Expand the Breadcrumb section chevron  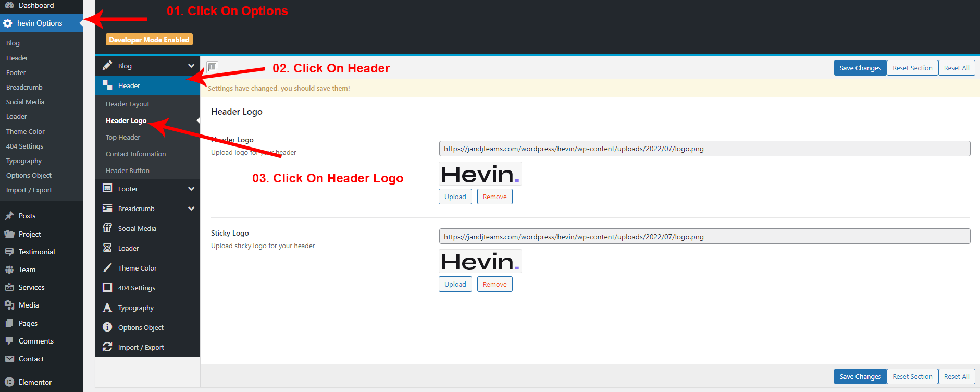(x=191, y=209)
